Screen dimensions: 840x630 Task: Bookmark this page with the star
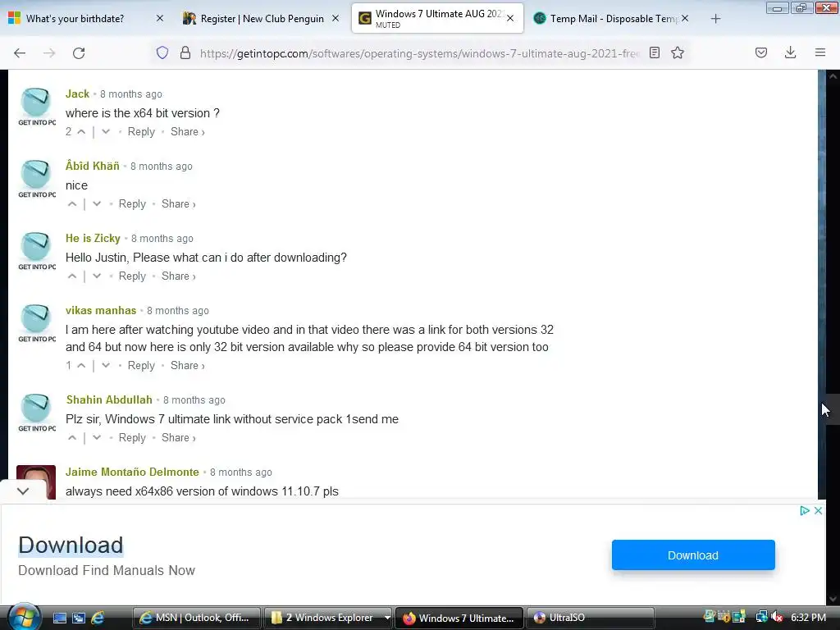click(x=678, y=52)
